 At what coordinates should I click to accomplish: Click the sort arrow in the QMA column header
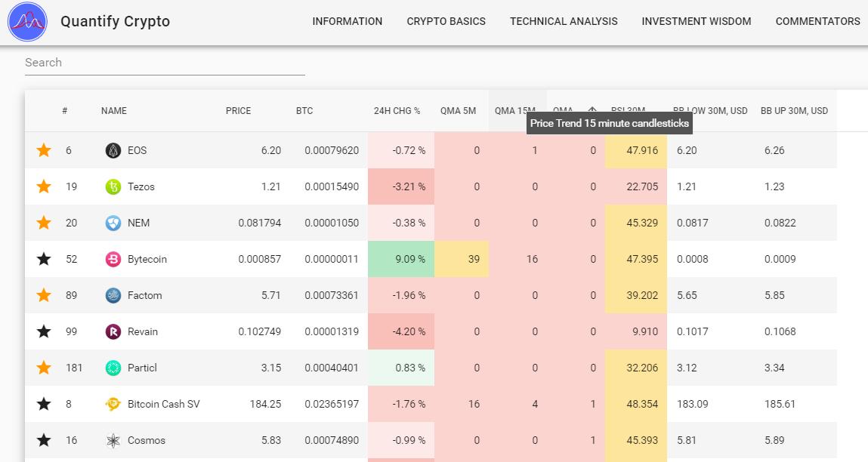(592, 110)
